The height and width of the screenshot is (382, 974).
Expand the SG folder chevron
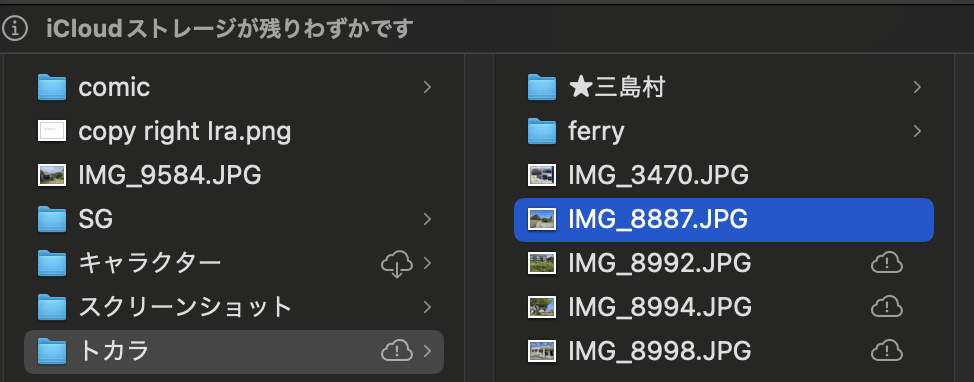point(427,219)
